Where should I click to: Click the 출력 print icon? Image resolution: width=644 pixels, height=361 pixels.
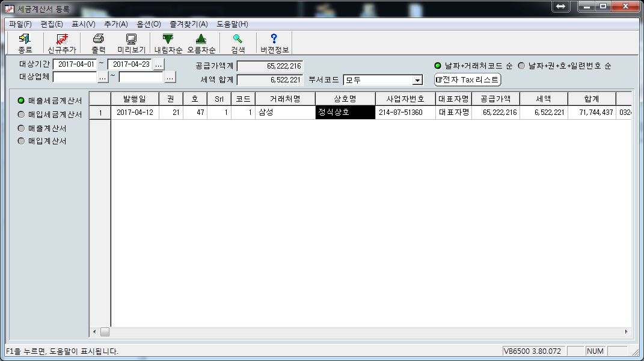point(98,43)
